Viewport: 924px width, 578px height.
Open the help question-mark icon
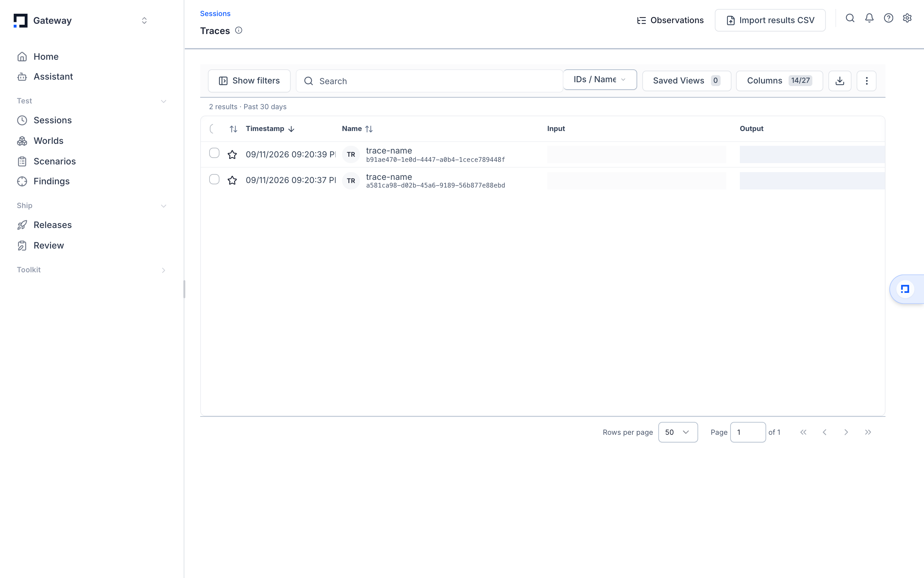888,18
